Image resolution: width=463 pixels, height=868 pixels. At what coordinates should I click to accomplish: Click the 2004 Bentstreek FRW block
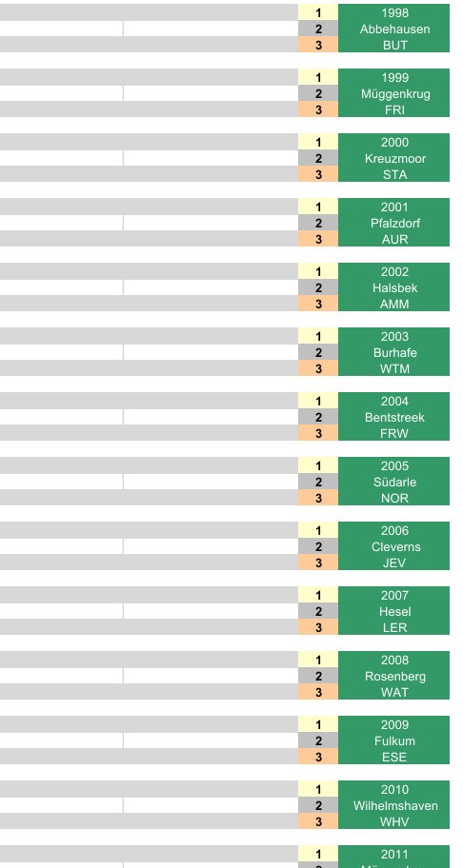click(393, 417)
